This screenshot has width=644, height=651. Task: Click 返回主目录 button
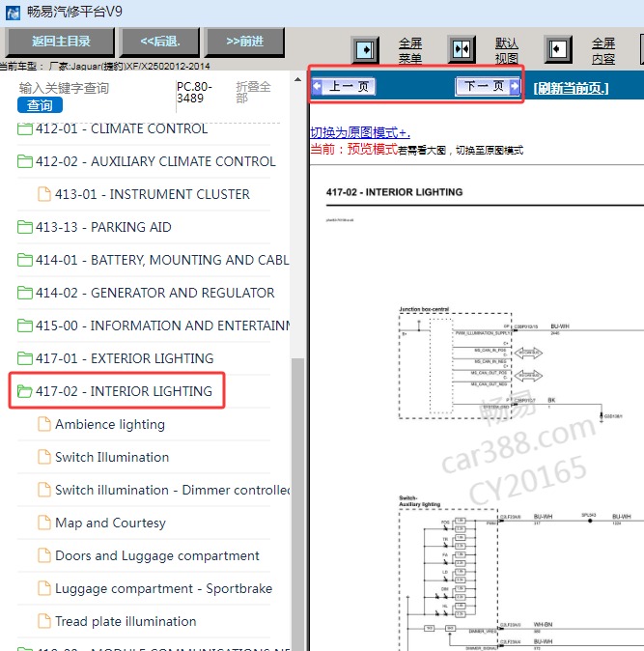pos(61,42)
